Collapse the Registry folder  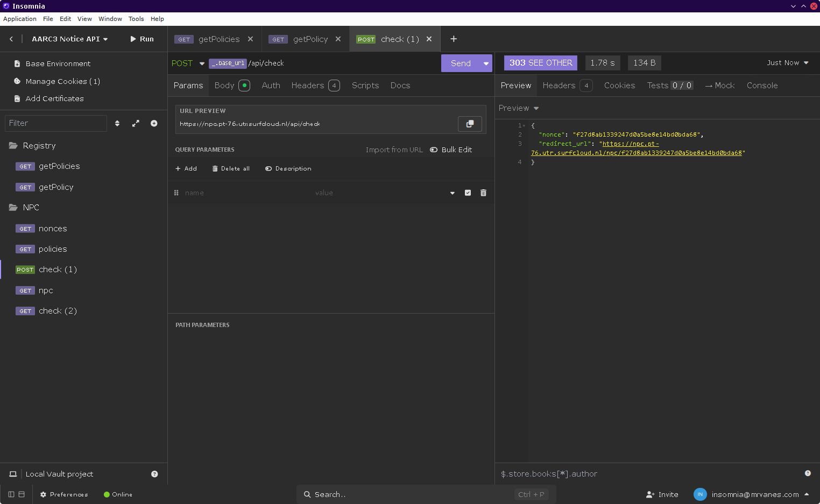tap(39, 146)
